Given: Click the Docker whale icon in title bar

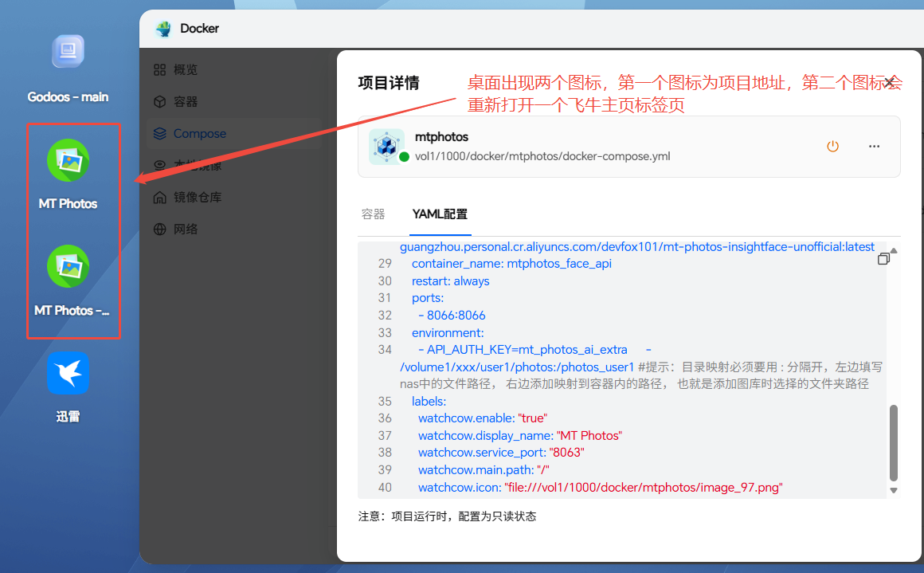Looking at the screenshot, I should [x=164, y=29].
